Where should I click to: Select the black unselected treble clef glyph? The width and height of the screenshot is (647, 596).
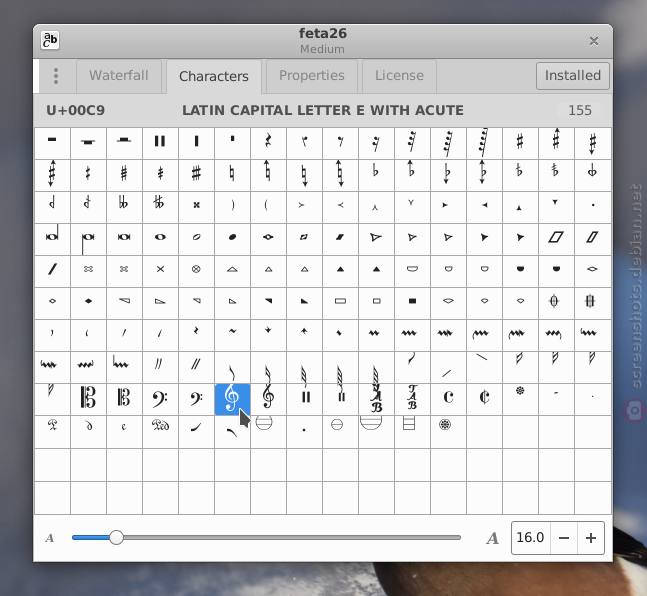pyautogui.click(x=268, y=399)
